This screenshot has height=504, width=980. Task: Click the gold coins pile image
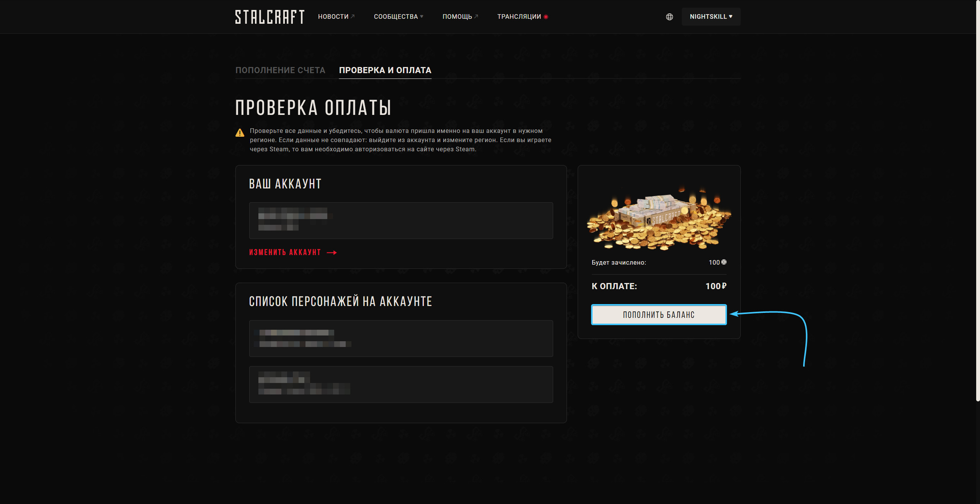659,218
